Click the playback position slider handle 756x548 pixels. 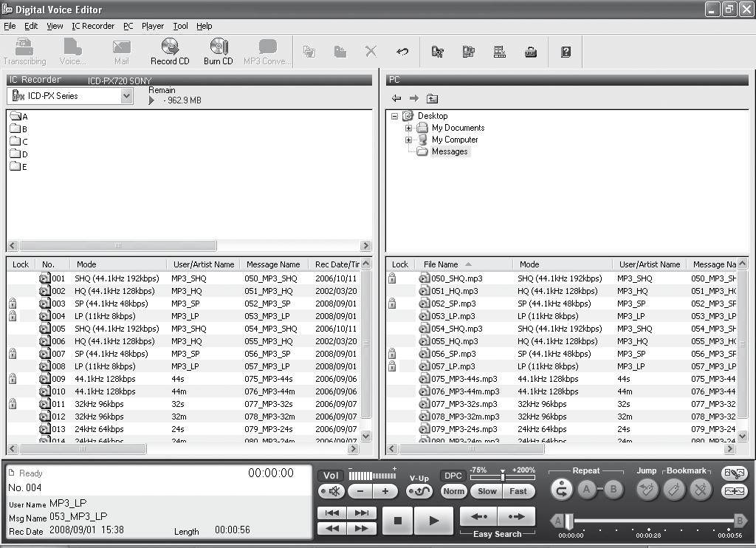569,521
